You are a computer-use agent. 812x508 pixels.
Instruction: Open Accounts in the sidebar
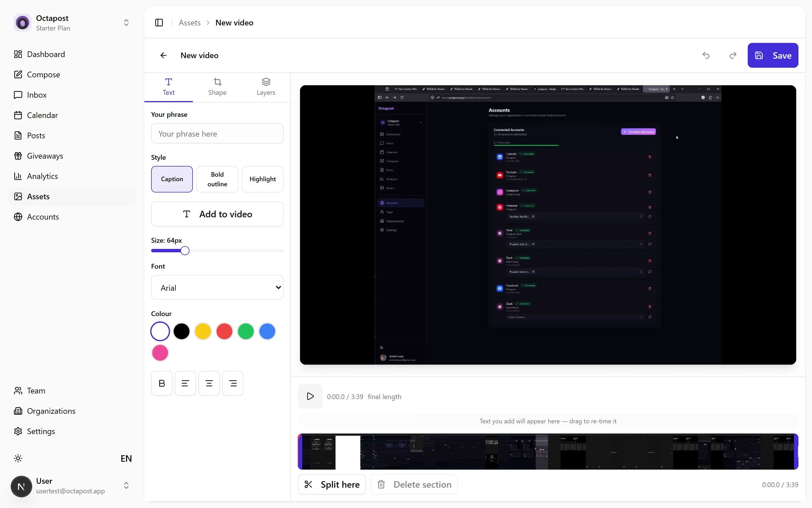click(x=72, y=217)
